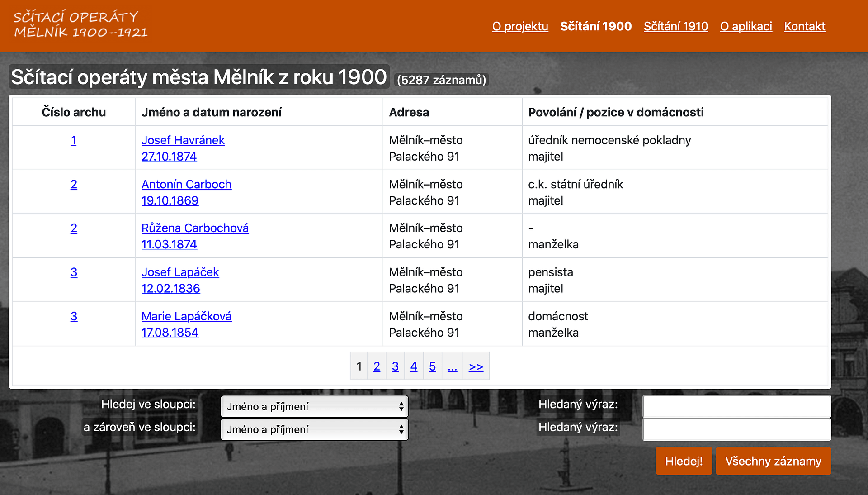Open the Josef Havránek record

[183, 140]
